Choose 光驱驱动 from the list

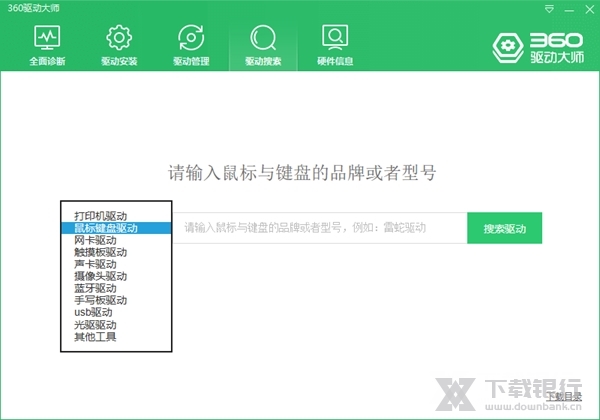point(116,325)
